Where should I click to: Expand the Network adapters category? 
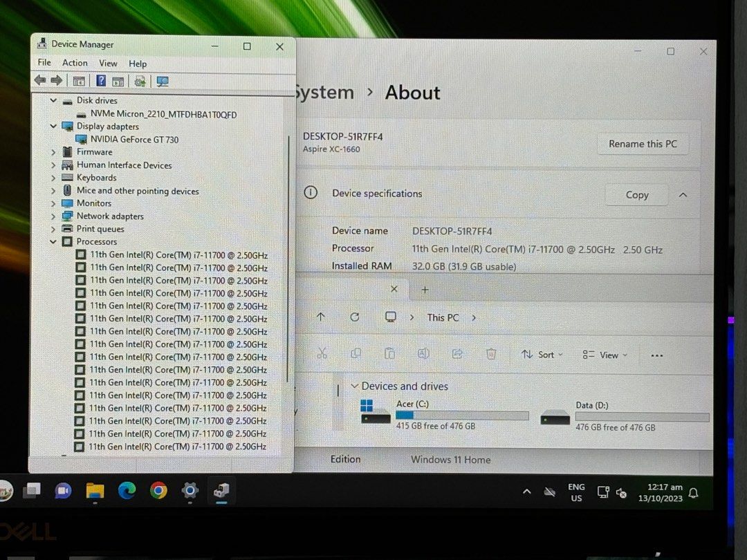[x=53, y=216]
